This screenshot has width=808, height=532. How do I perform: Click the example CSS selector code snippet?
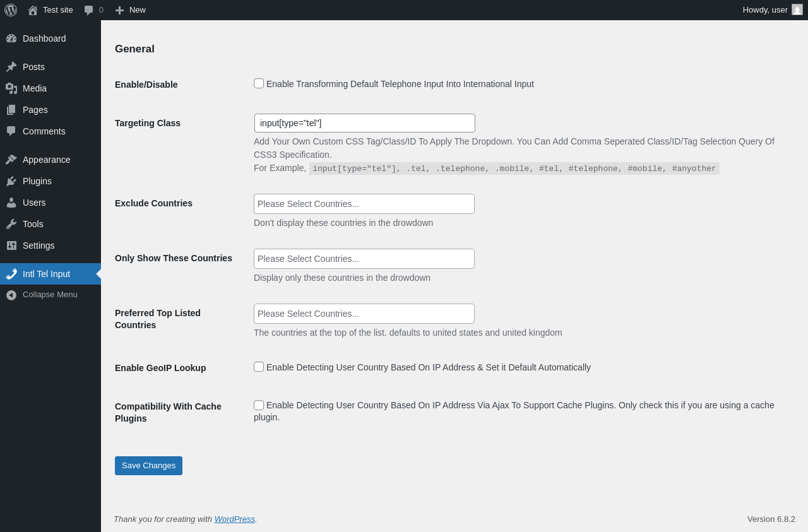[514, 168]
